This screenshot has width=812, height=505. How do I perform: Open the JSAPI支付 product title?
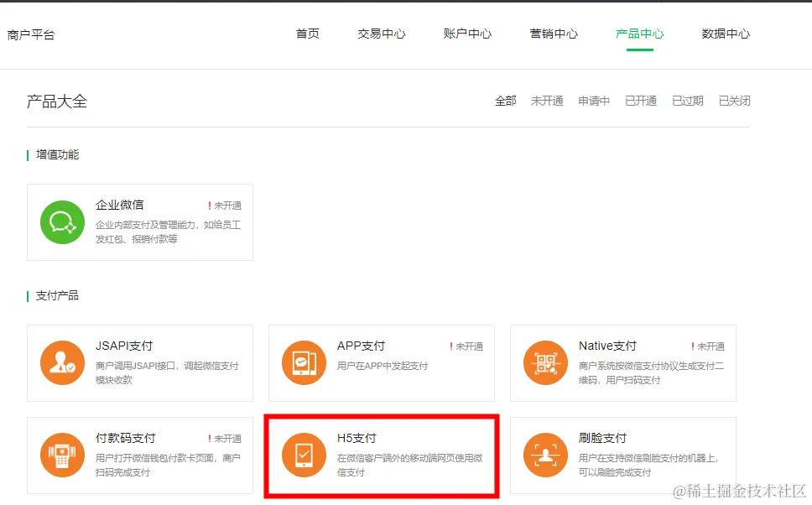point(124,346)
